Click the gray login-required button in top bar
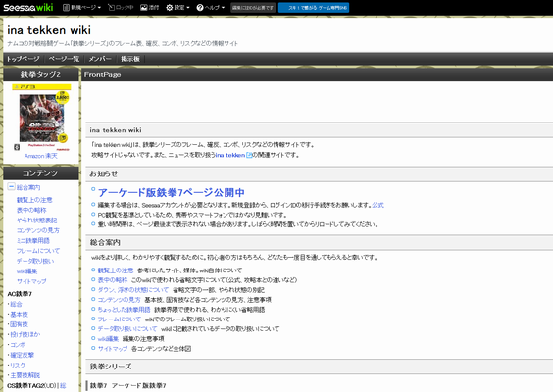The height and width of the screenshot is (392, 553). point(253,8)
